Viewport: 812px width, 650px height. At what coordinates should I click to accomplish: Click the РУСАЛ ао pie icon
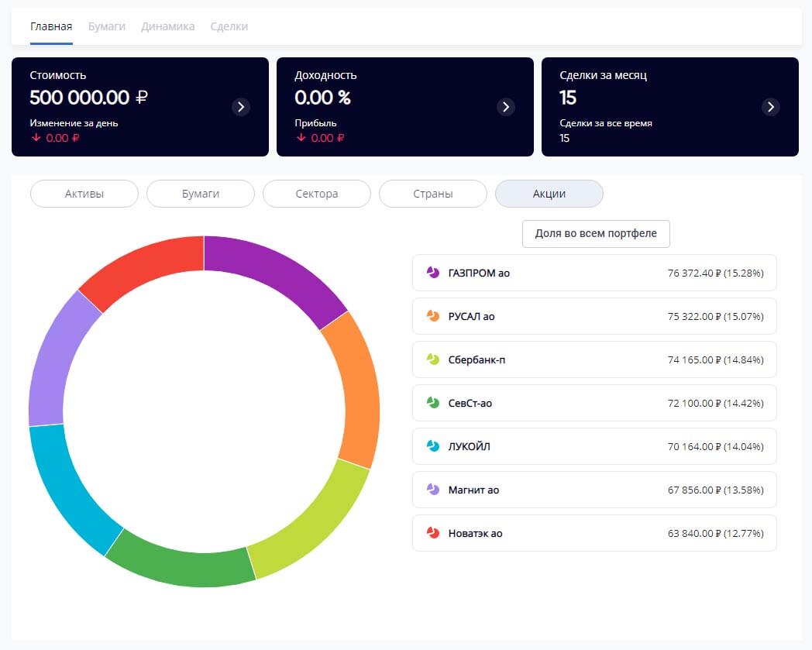[x=433, y=316]
